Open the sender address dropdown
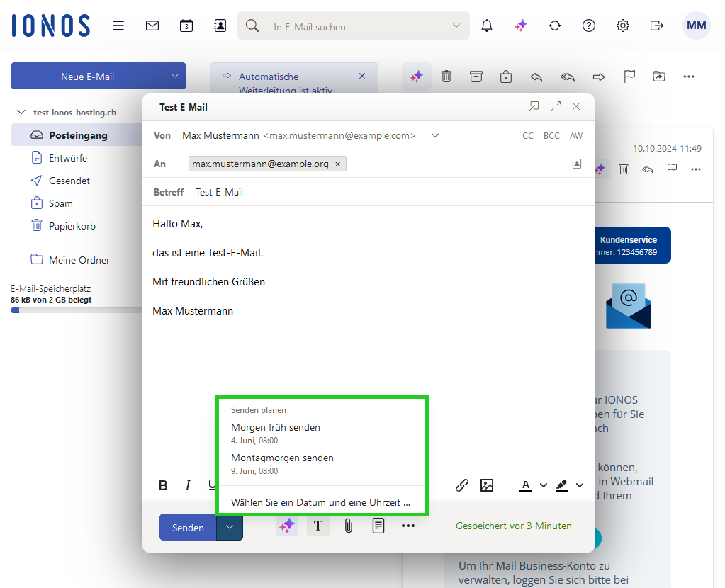The width and height of the screenshot is (725, 588). coord(435,135)
